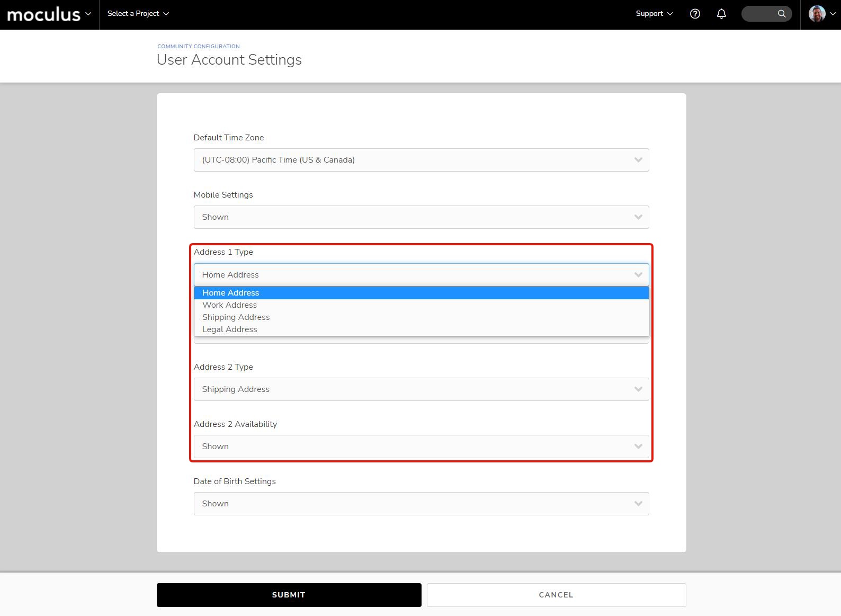Image resolution: width=841 pixels, height=616 pixels.
Task: Open the user avatar menu
Action: 821,14
